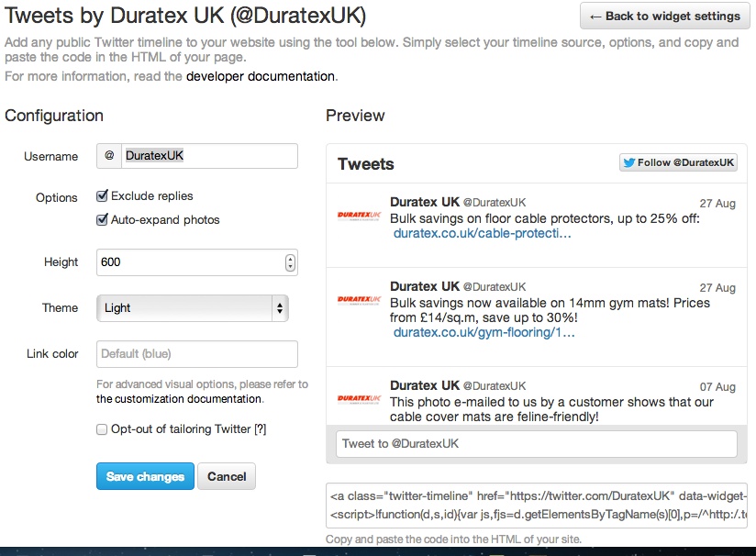Click the embed code text box

[x=537, y=506]
